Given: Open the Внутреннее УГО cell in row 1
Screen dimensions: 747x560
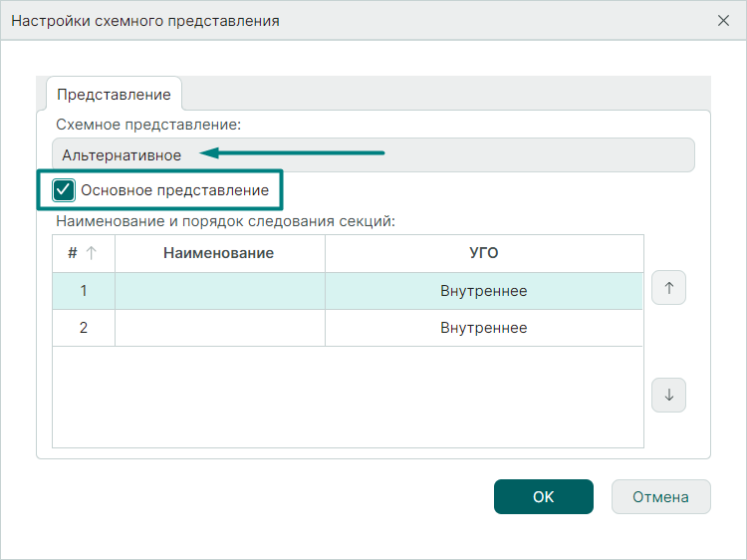Looking at the screenshot, I should (483, 291).
